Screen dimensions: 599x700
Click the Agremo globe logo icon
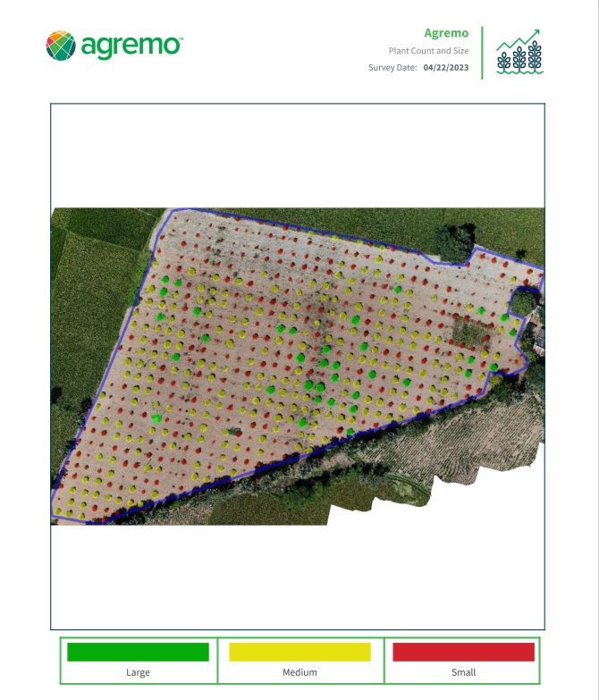pyautogui.click(x=60, y=46)
